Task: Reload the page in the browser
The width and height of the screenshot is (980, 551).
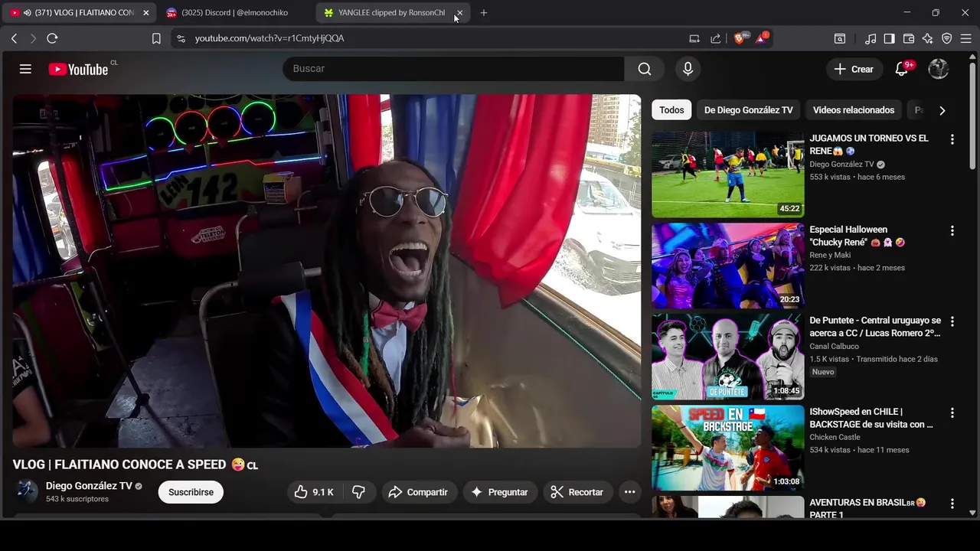Action: pyautogui.click(x=52, y=38)
